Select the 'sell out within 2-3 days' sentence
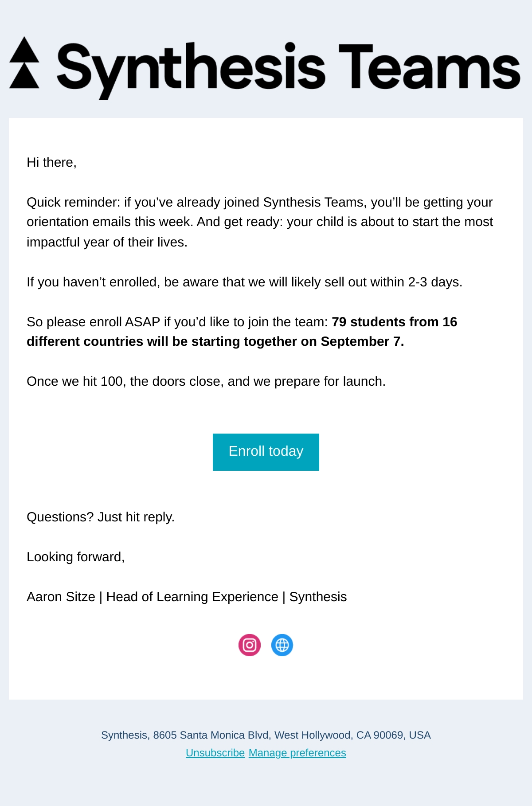This screenshot has width=532, height=806. coord(245,282)
